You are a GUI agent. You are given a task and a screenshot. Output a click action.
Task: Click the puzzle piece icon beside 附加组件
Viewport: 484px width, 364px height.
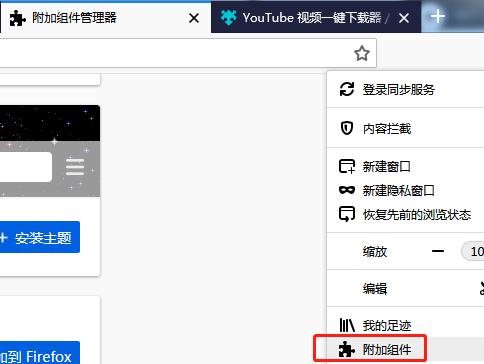click(x=347, y=350)
